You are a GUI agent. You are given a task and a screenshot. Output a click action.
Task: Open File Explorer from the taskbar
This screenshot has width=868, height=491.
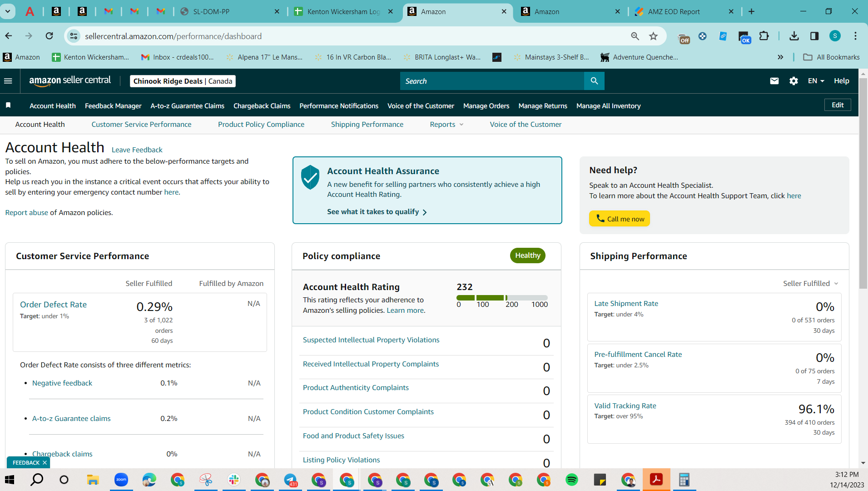click(93, 480)
